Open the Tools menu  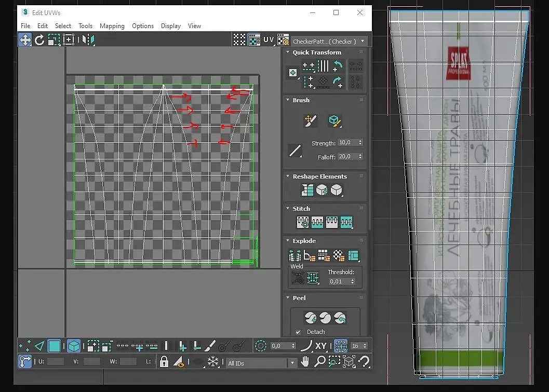tap(85, 26)
